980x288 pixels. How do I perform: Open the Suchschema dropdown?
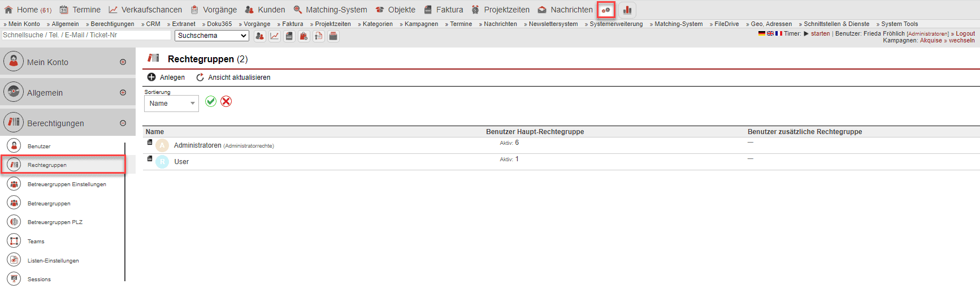click(x=212, y=36)
